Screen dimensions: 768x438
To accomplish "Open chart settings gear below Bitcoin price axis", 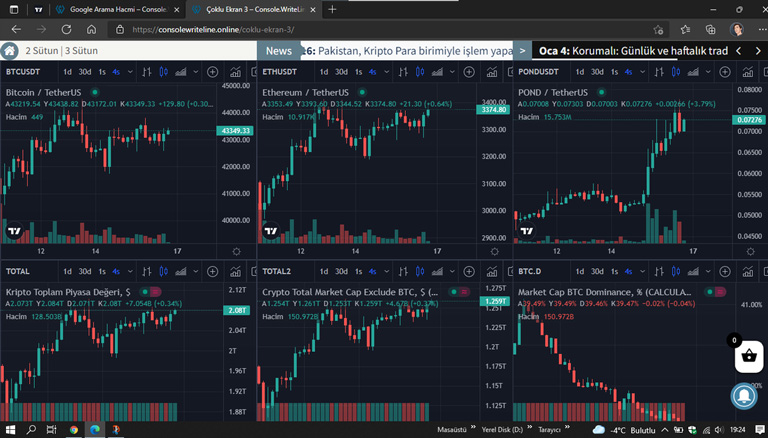I will tap(236, 252).
